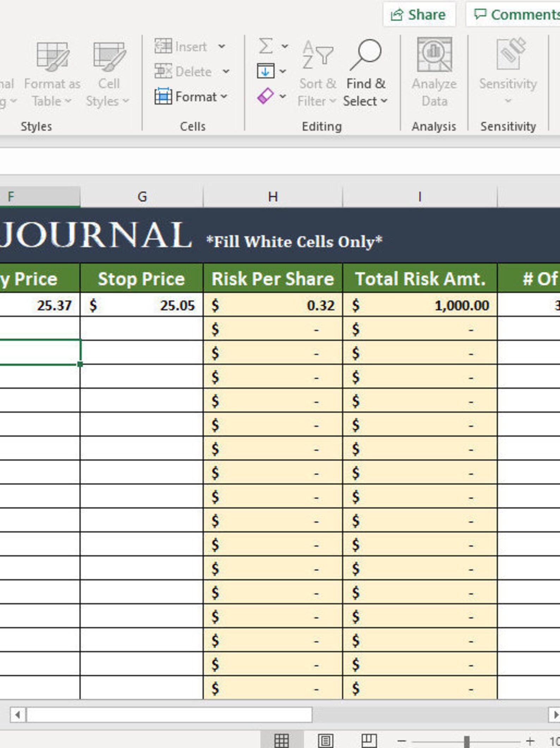Click the zoom in plus button
The height and width of the screenshot is (748, 560).
click(530, 741)
